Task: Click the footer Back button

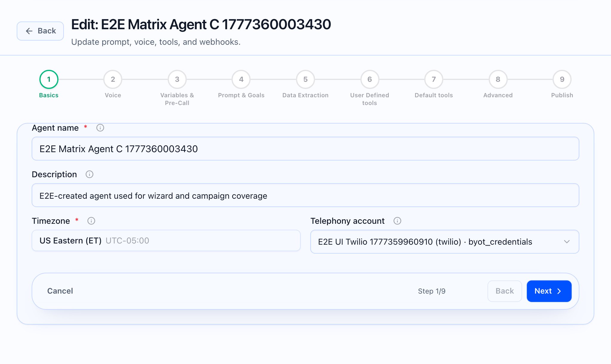Action: 505,291
